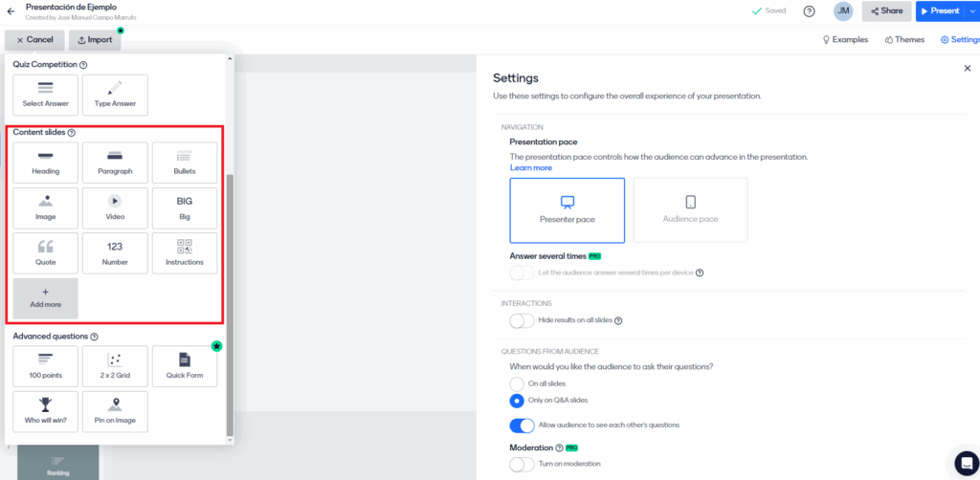Add an Image content slide
Viewport: 980px width, 480px height.
point(46,207)
